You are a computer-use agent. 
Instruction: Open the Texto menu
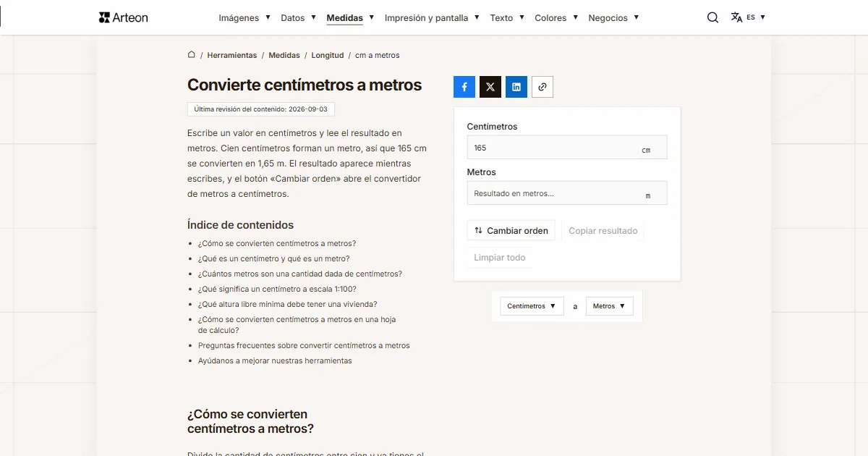pyautogui.click(x=507, y=17)
